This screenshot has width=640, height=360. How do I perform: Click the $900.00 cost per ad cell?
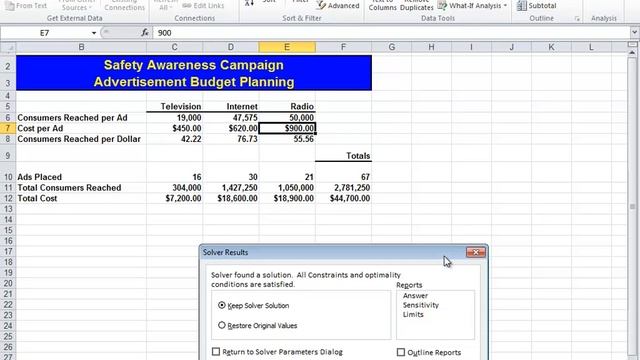(x=287, y=128)
